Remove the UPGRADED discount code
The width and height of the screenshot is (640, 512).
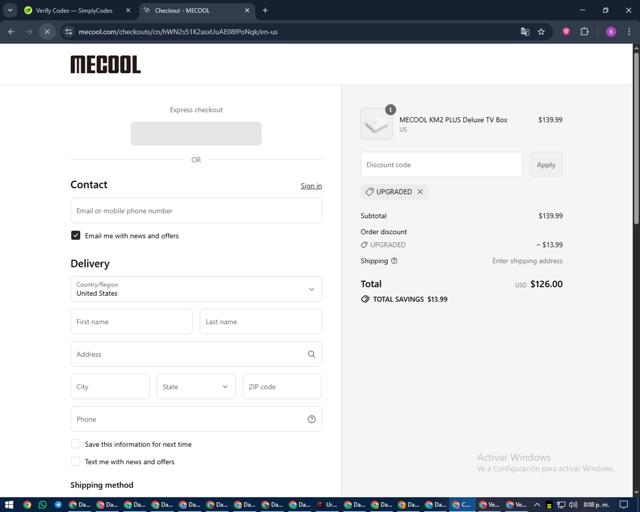click(x=420, y=191)
